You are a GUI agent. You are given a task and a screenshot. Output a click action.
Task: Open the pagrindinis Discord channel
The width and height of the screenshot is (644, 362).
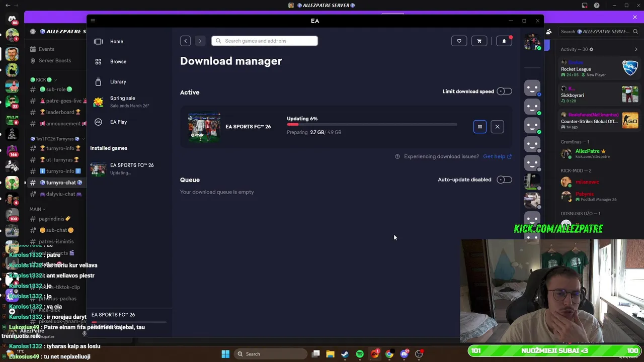tap(55, 219)
